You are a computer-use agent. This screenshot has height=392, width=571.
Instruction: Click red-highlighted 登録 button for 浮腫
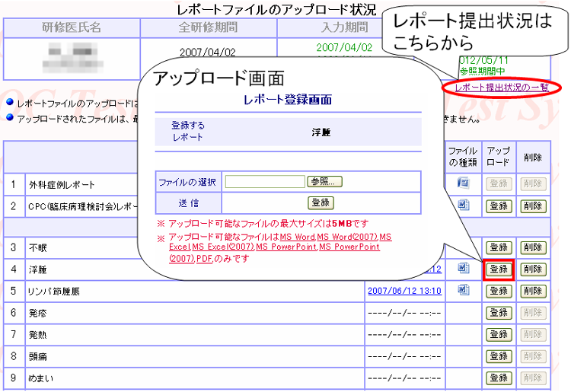[x=499, y=269]
